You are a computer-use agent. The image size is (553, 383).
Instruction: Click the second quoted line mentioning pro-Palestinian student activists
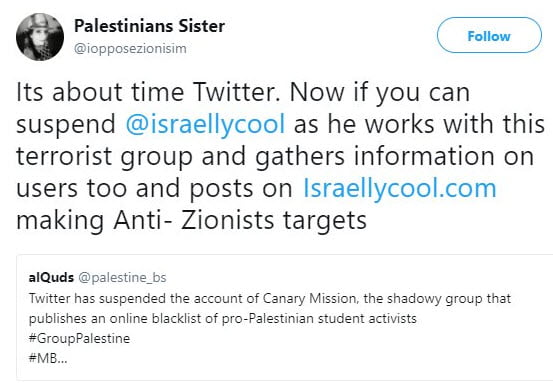coord(223,318)
